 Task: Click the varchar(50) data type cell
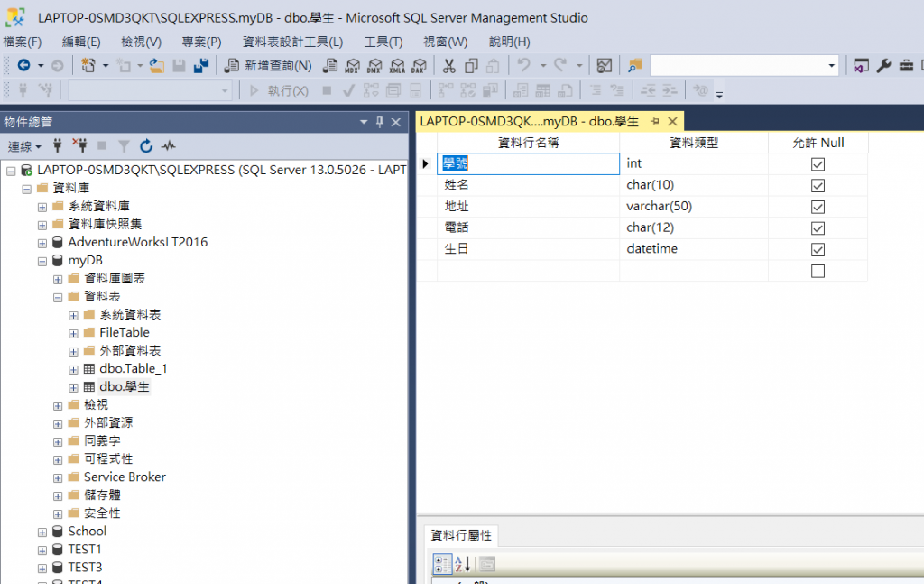[x=694, y=207]
